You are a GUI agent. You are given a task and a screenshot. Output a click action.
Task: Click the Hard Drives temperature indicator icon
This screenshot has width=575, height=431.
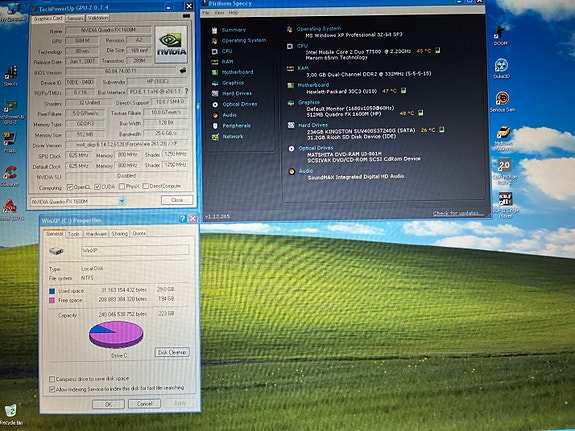(442, 129)
